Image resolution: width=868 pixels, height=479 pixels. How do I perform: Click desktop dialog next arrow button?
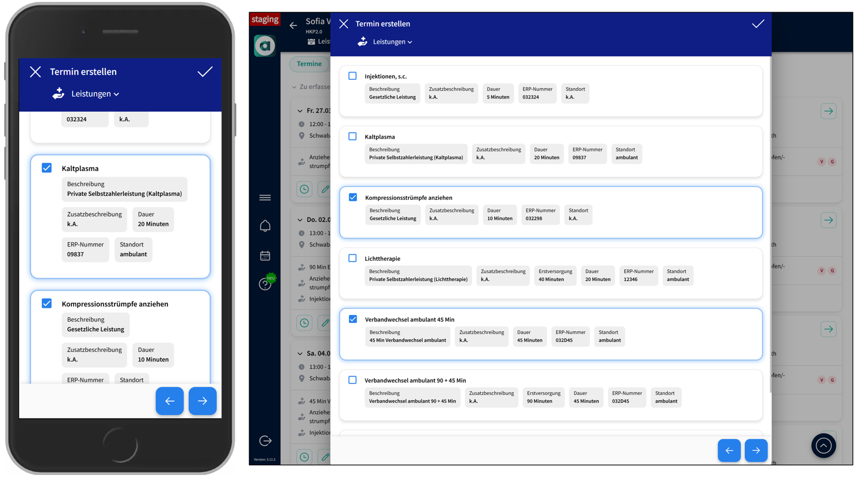(756, 450)
